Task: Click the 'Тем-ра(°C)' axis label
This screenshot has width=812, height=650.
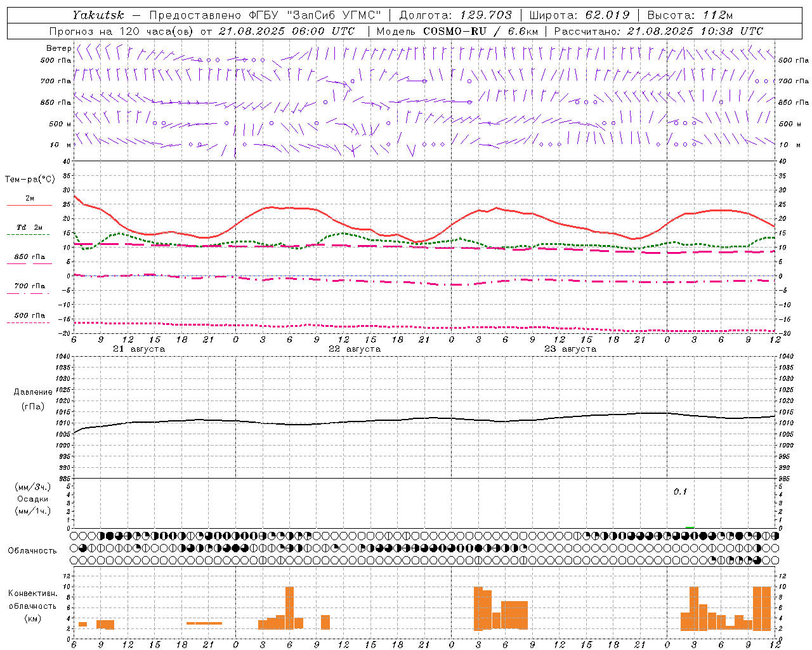Action: [30, 180]
